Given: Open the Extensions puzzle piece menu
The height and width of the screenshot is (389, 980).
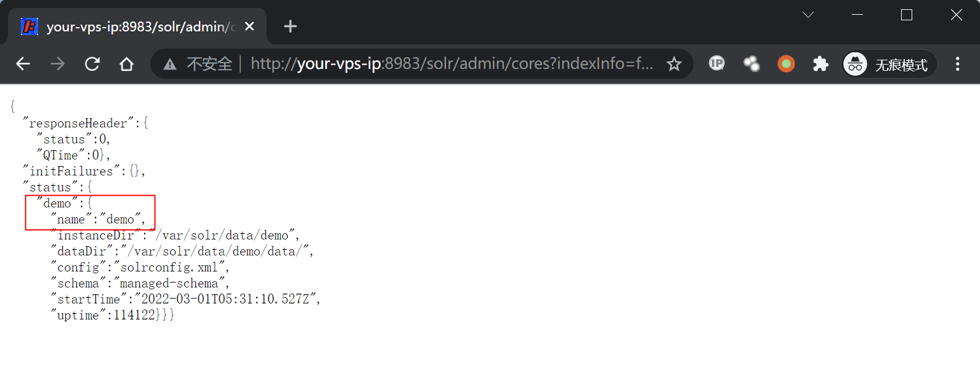Looking at the screenshot, I should coord(820,64).
